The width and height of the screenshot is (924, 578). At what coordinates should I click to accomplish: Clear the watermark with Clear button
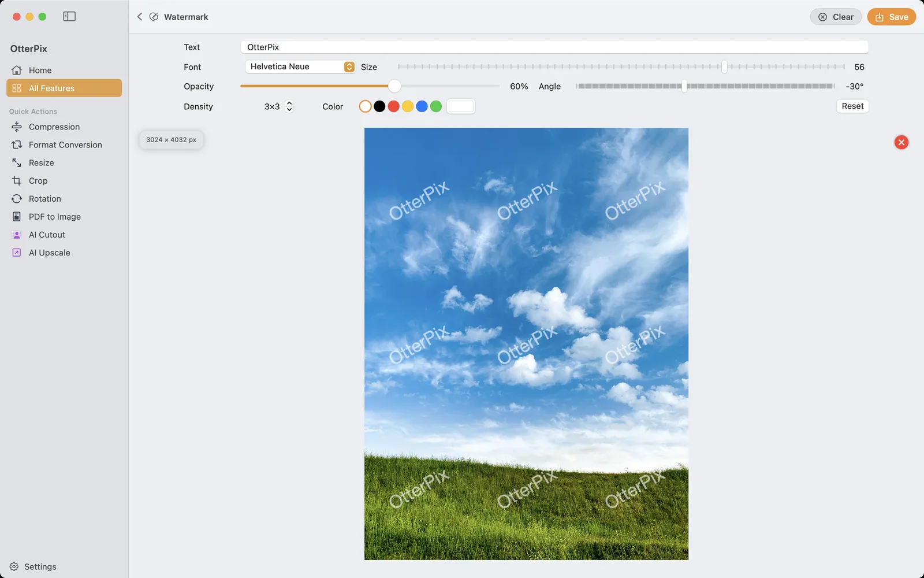836,17
